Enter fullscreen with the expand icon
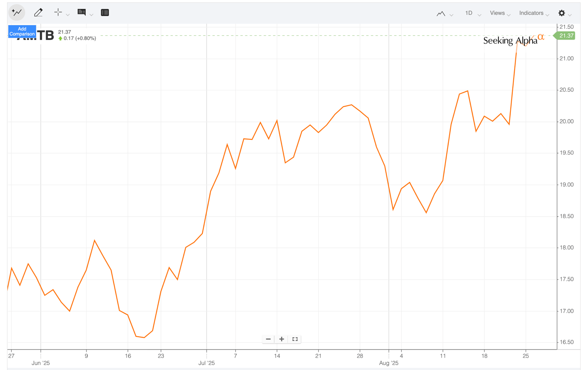Image resolution: width=588 pixels, height=370 pixels. pyautogui.click(x=294, y=339)
